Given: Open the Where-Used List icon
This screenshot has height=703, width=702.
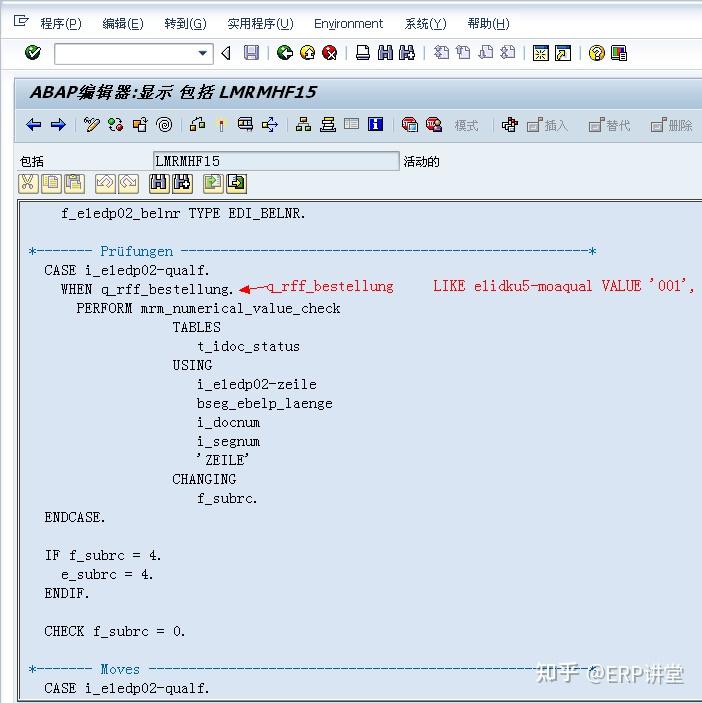Looking at the screenshot, I should click(x=269, y=125).
